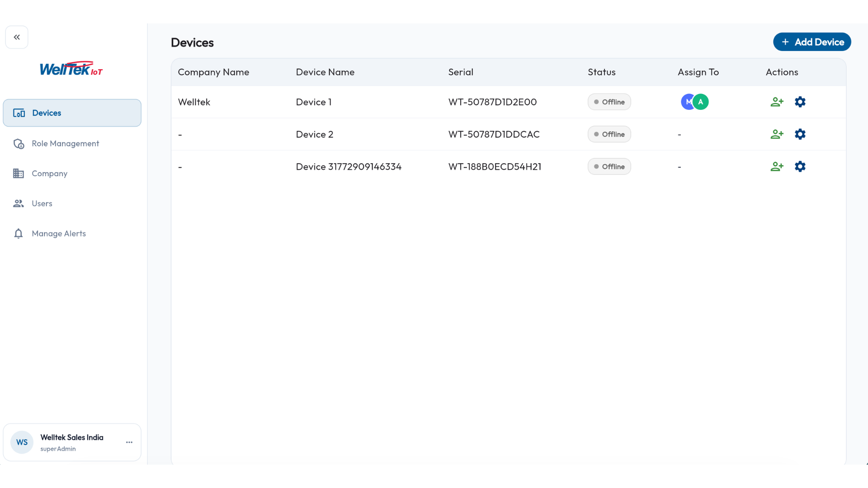868x488 pixels.
Task: Open settings gear for Device 2
Action: click(800, 134)
